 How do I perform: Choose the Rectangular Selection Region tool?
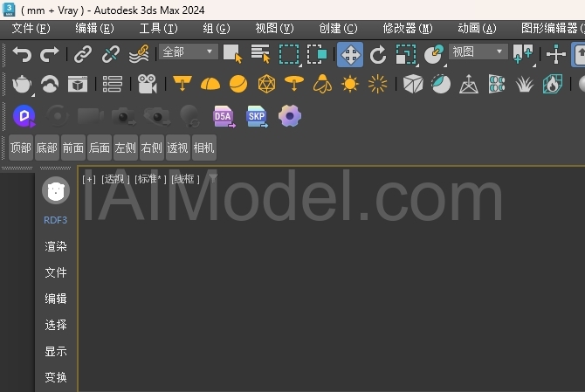(x=289, y=54)
